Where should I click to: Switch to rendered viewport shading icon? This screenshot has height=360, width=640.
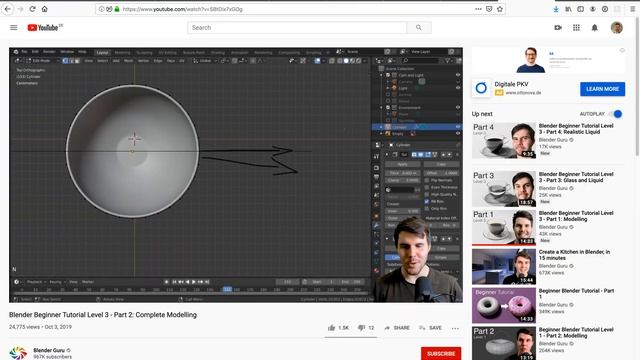[x=359, y=61]
